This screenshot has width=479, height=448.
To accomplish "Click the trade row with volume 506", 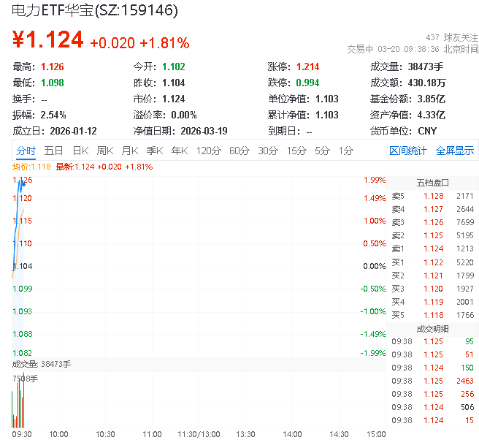I will click(x=432, y=407).
